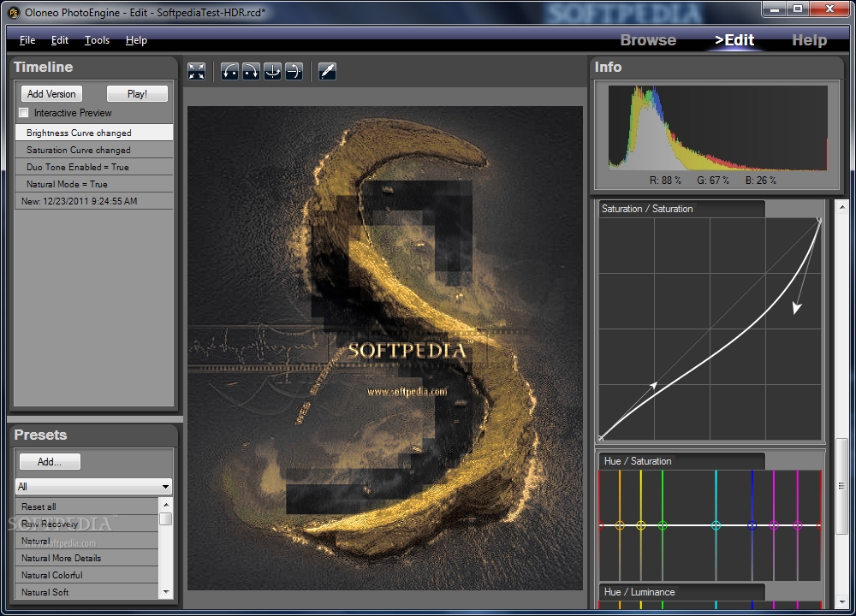Click the Hue / Saturation magenta point beside blue
856x616 pixels.
[774, 525]
